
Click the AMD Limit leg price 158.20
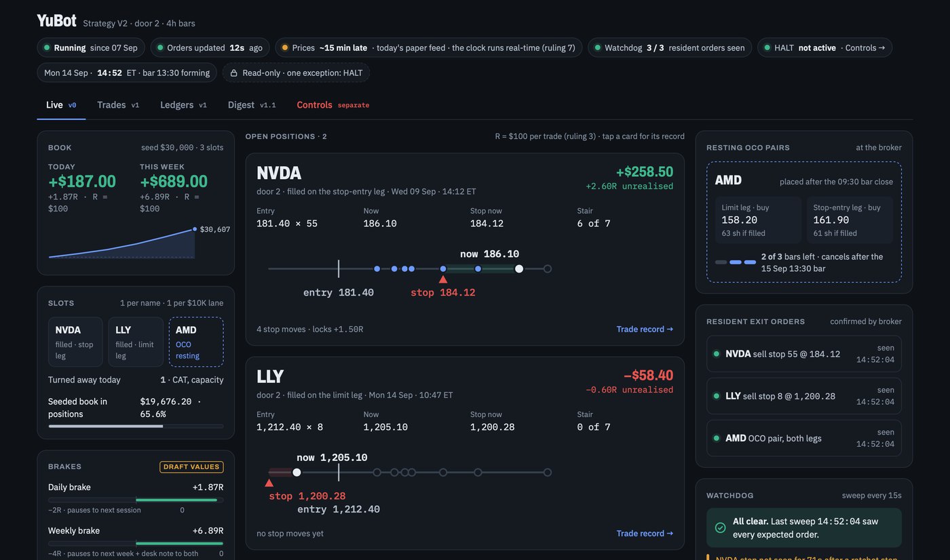pos(740,220)
